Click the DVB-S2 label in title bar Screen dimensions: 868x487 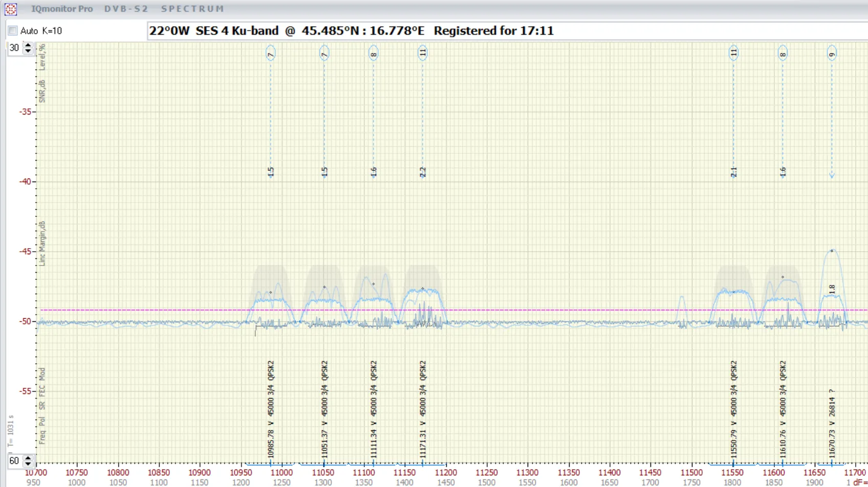point(126,9)
